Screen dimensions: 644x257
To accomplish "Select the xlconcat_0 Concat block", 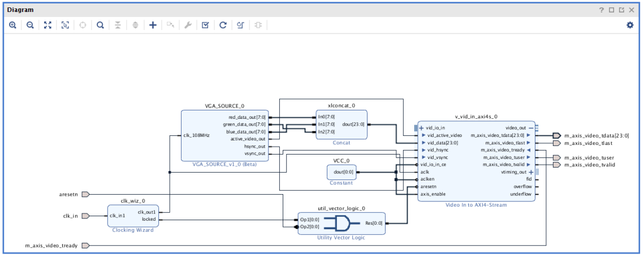I will 342,125.
